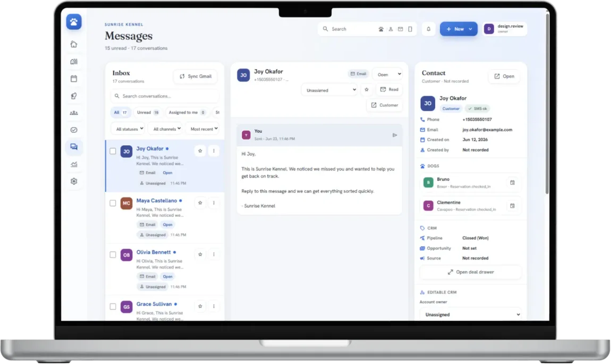
Task: Switch to the All conversations tab
Action: [x=120, y=112]
